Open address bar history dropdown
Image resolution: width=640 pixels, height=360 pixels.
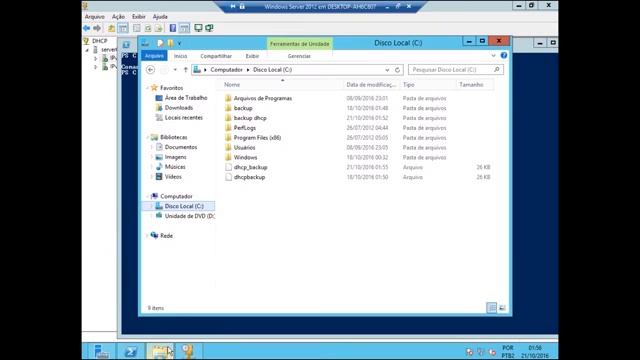387,70
